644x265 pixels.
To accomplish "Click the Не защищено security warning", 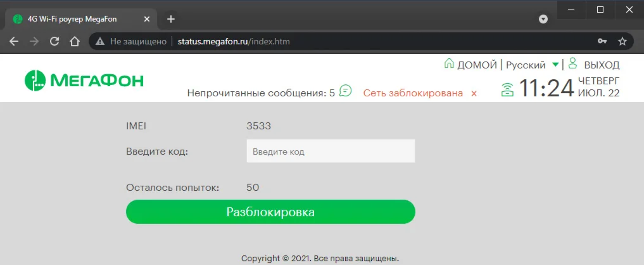I will click(131, 41).
